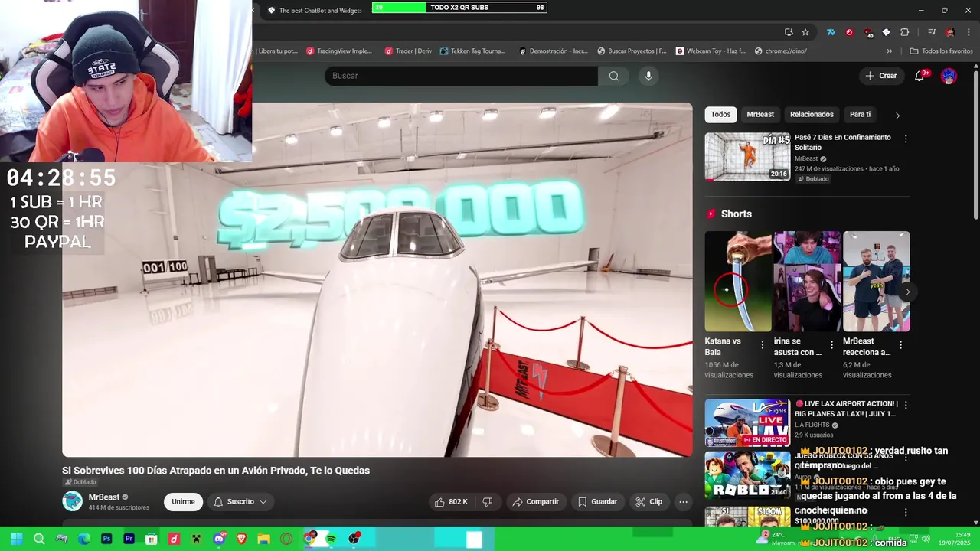
Task: Click the Crear button
Action: coord(881,76)
